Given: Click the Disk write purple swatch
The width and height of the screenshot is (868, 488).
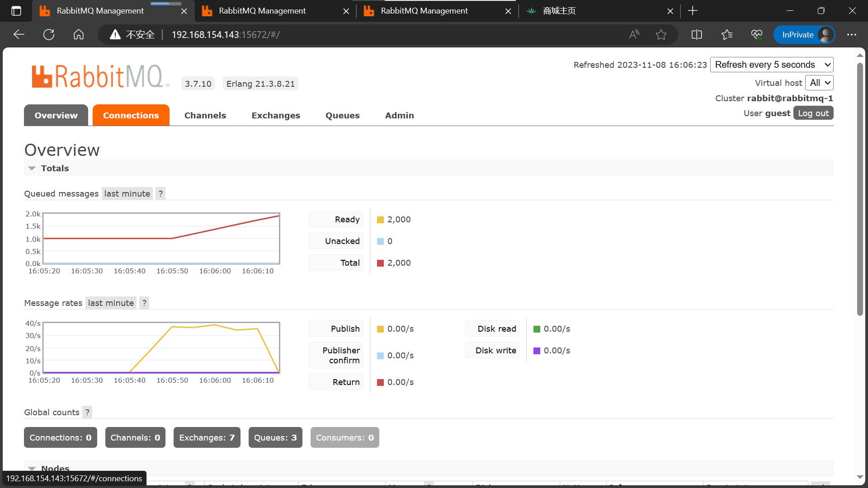Looking at the screenshot, I should tap(537, 351).
